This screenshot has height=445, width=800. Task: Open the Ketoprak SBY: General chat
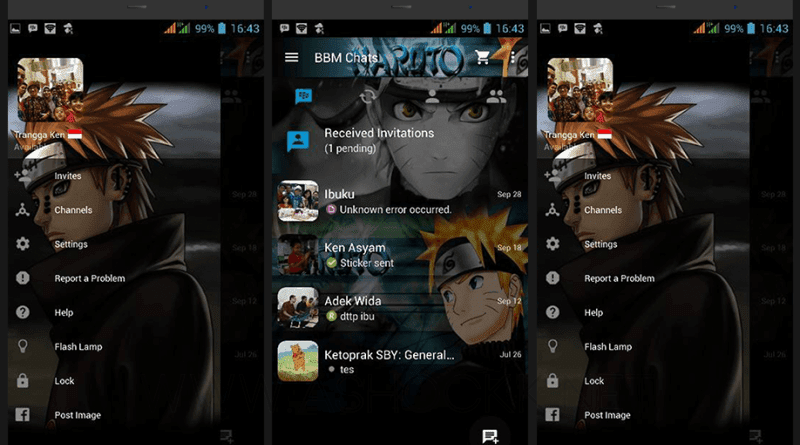pos(400,361)
